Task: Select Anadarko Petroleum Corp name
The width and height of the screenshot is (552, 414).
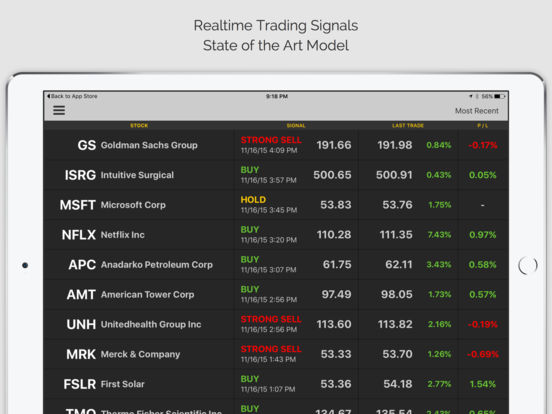Action: click(x=157, y=265)
